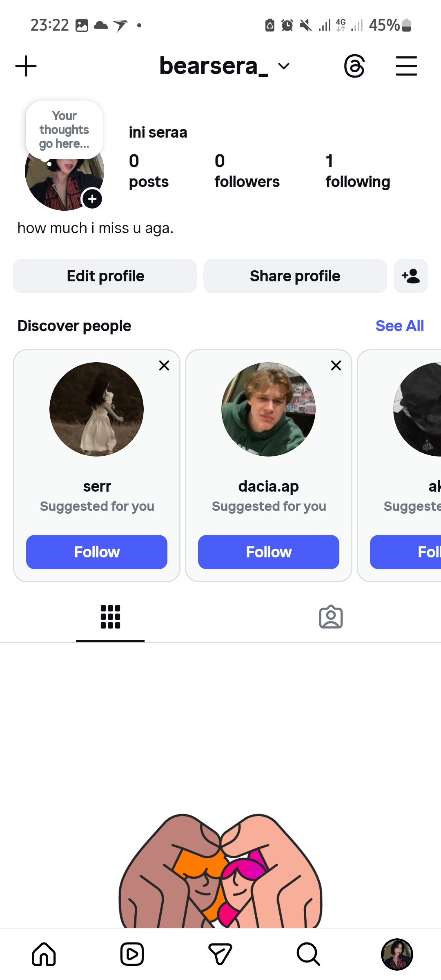Dismiss the serr suggestion card
441x980 pixels.
[164, 365]
